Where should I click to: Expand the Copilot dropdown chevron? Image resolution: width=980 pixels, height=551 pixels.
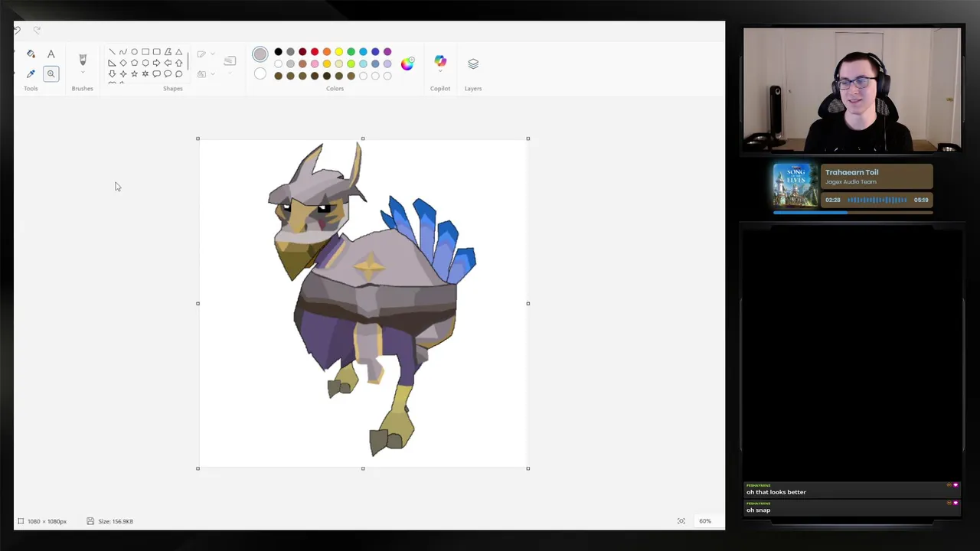point(440,71)
